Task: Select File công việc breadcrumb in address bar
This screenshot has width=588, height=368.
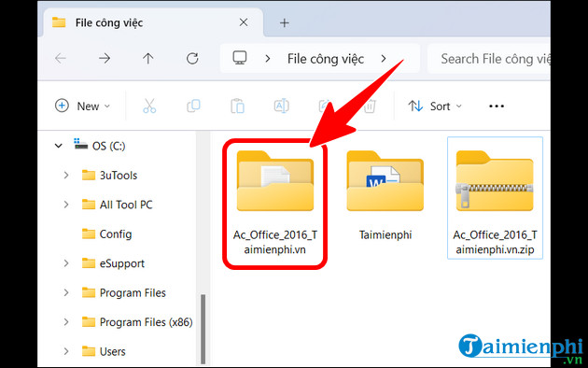Action: pos(326,59)
